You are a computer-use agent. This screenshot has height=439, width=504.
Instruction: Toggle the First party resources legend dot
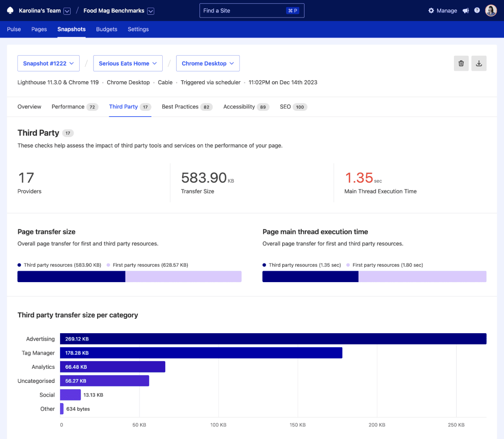108,265
